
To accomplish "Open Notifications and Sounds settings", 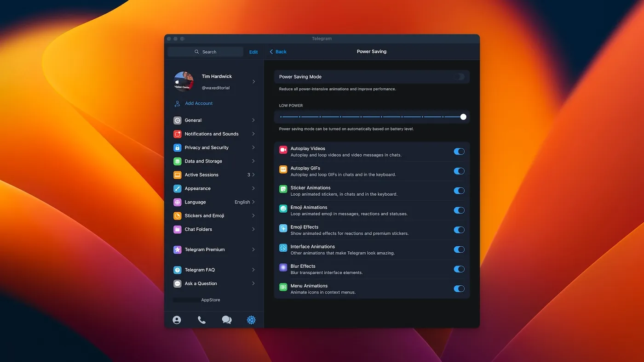I will pyautogui.click(x=212, y=134).
